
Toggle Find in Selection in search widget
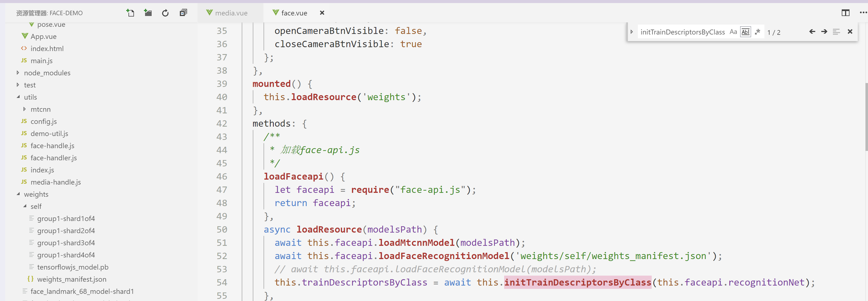[837, 31]
